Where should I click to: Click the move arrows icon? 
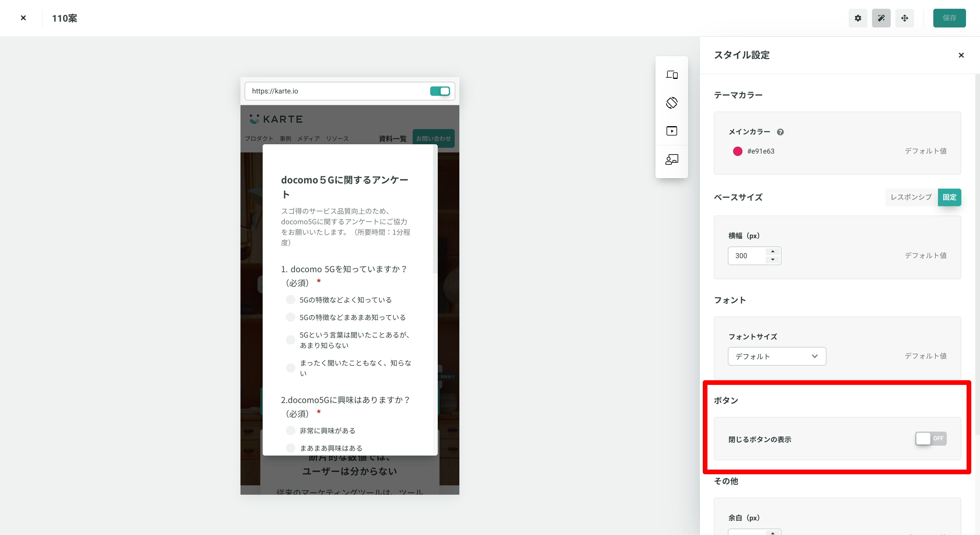tap(904, 18)
